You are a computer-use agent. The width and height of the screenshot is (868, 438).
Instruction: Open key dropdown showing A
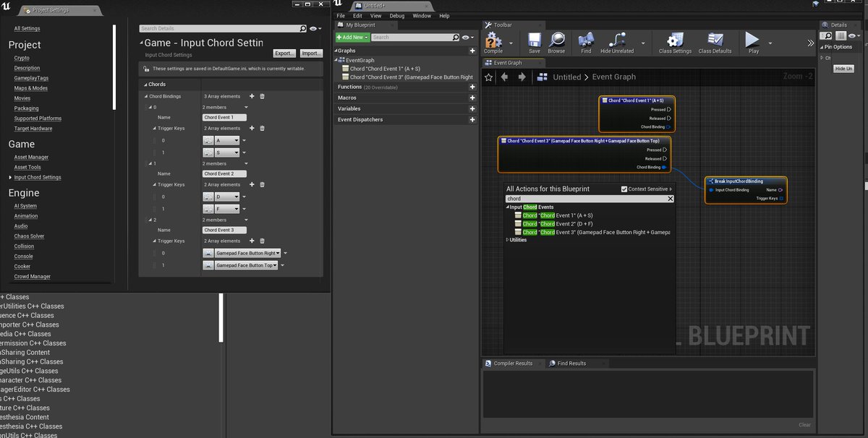coord(229,140)
